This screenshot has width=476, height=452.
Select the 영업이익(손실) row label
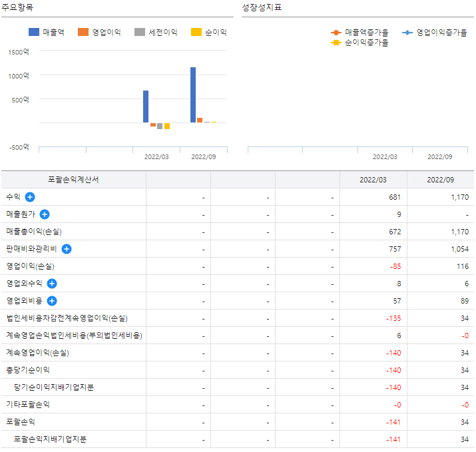31,266
